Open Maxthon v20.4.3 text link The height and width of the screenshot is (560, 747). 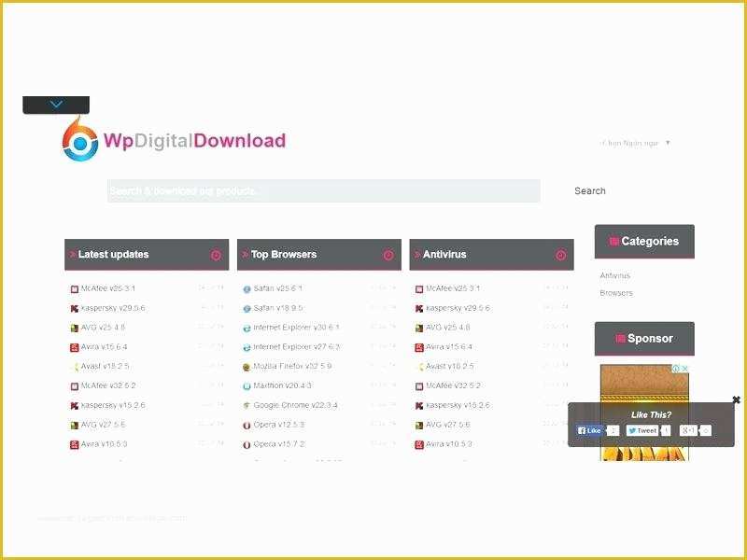282,385
